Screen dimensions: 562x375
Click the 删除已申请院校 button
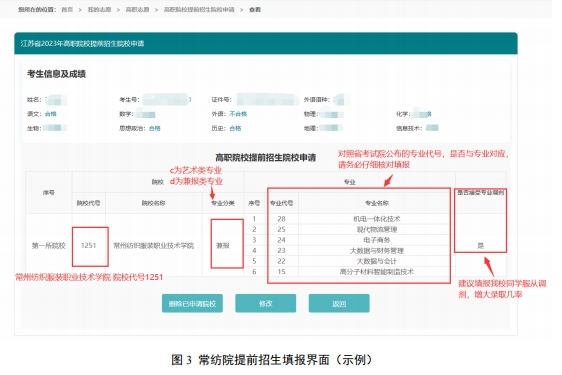(x=192, y=304)
